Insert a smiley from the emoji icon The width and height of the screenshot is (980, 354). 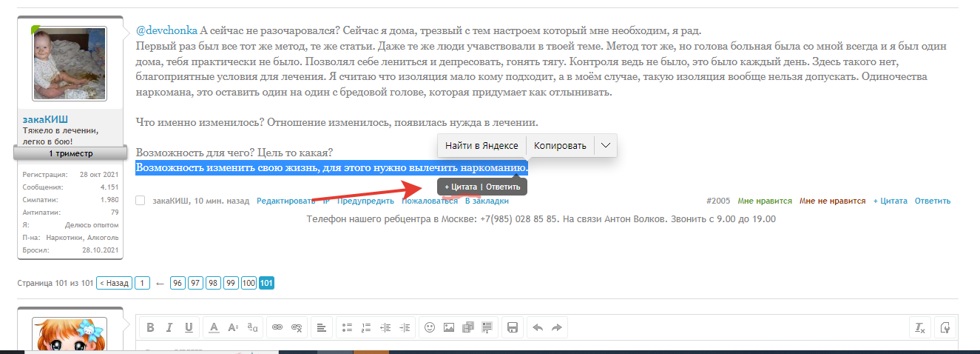pos(429,327)
